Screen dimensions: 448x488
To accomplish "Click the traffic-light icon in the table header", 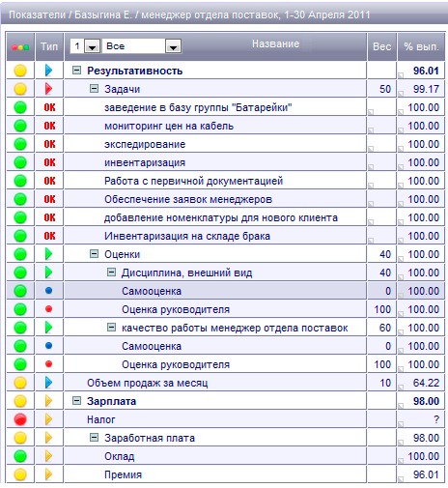I will coord(20,47).
